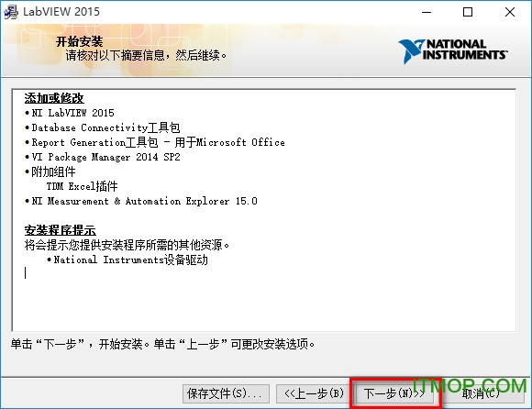This screenshot has height=409, width=532.
Task: Click '请核对以下摘要信息，然后继续。' subtitle
Action: point(146,55)
